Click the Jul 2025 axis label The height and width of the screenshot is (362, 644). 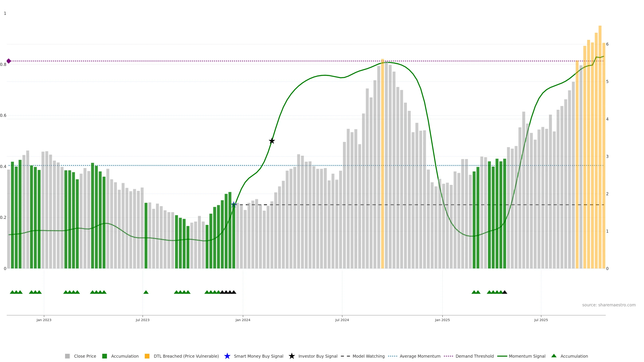pos(541,320)
